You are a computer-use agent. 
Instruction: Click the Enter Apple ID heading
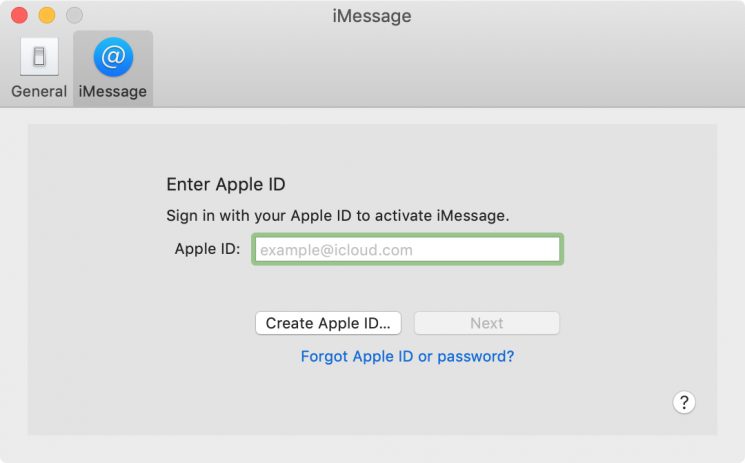click(x=226, y=184)
